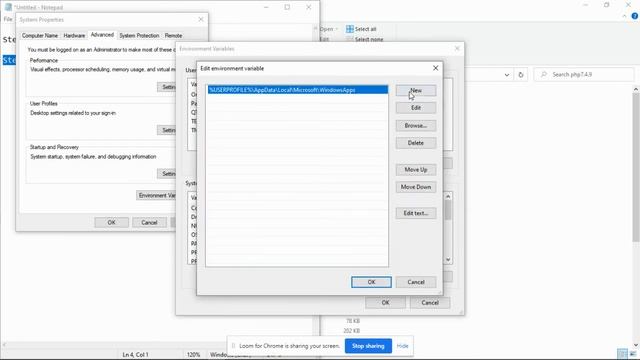Expand the Explorer address bar history dropdown
This screenshot has width=640, height=360.
[507, 75]
